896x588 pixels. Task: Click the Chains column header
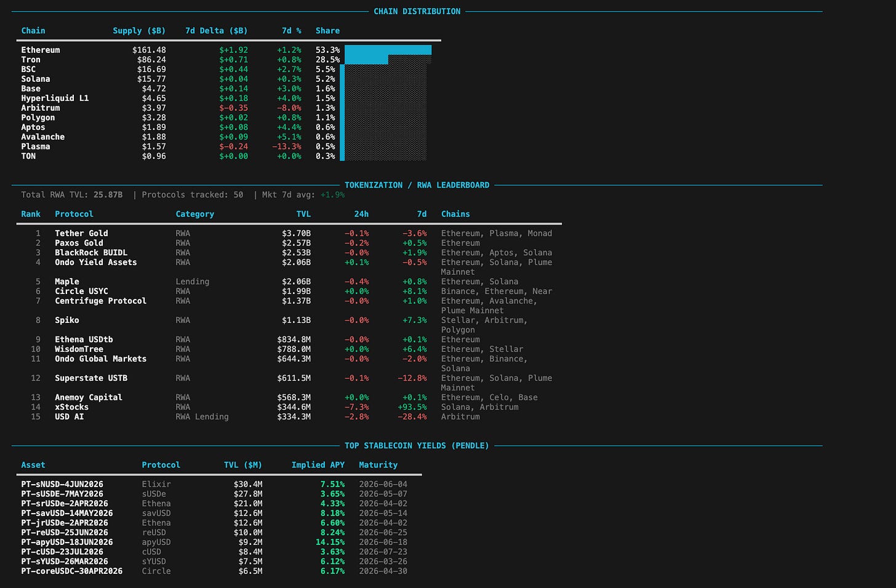(x=455, y=214)
